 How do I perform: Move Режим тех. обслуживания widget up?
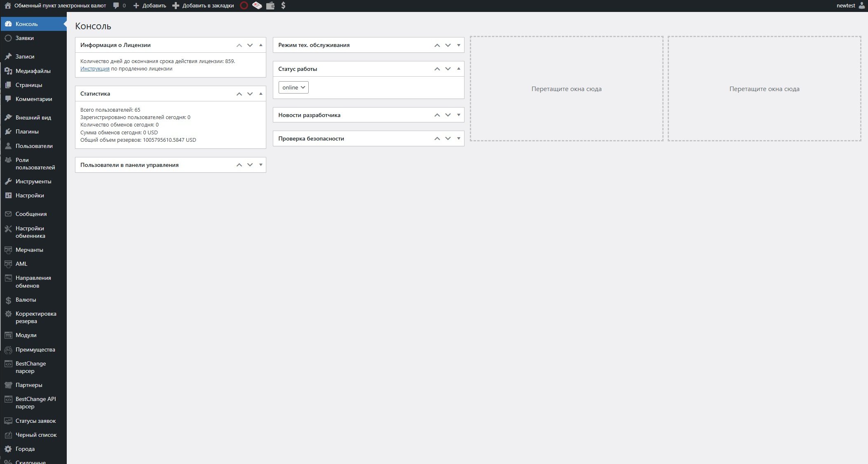coord(437,45)
